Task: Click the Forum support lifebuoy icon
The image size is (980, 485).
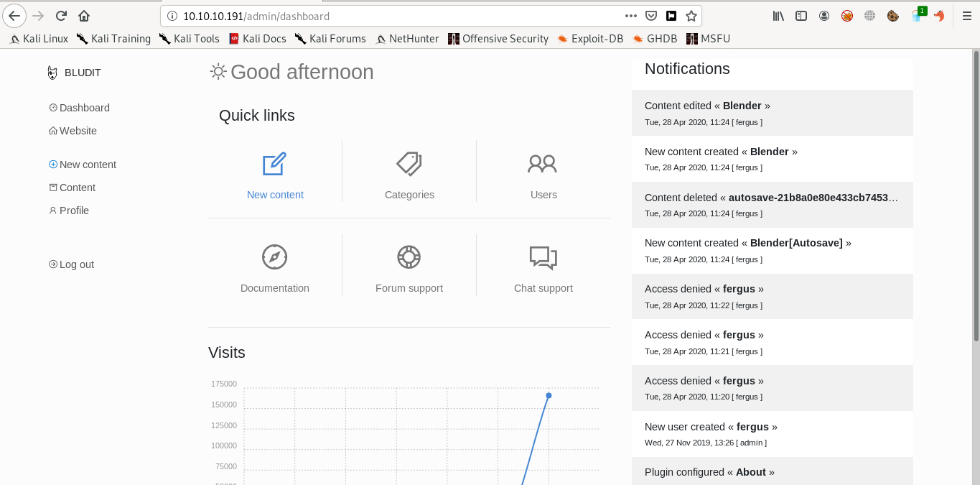Action: pyautogui.click(x=409, y=257)
